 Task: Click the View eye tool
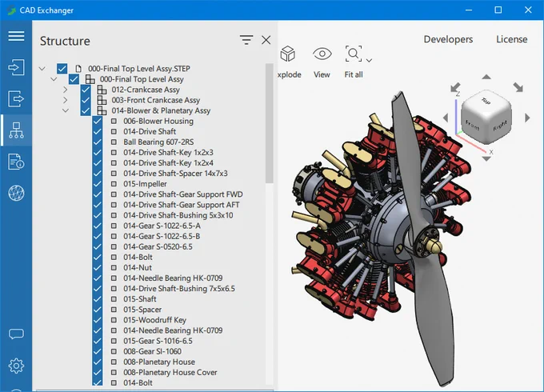pos(322,54)
